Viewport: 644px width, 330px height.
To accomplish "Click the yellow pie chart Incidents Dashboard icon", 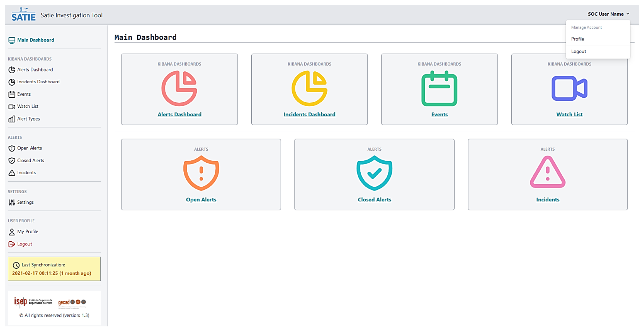I will click(309, 88).
